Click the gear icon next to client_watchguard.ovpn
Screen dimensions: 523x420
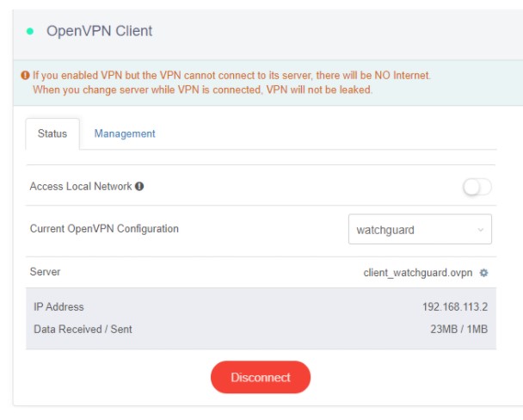coord(483,273)
